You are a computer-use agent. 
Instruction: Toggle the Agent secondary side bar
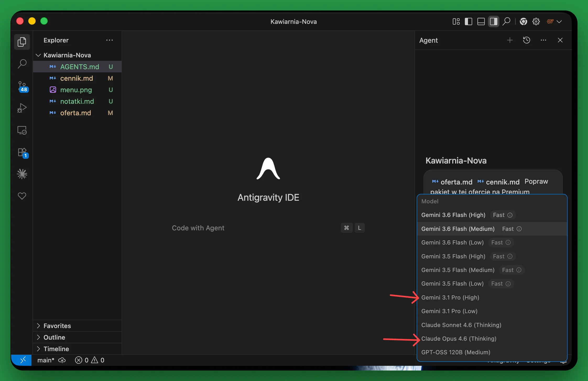(x=494, y=21)
